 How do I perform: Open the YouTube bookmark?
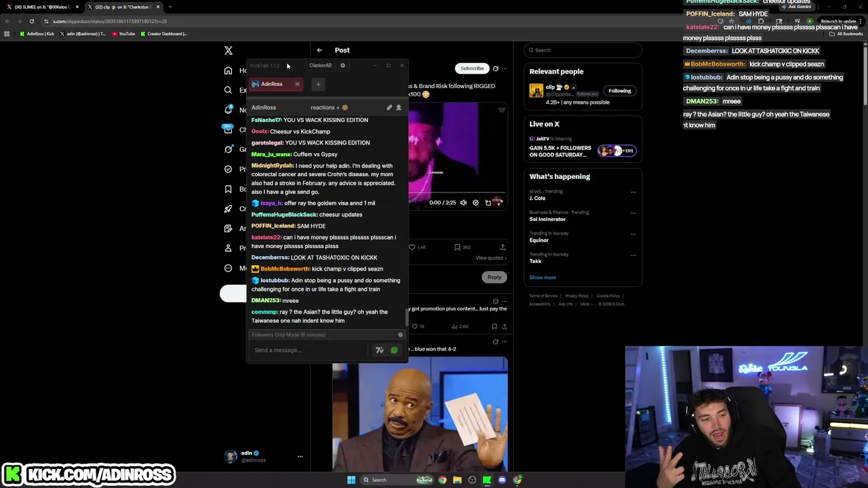coord(123,34)
